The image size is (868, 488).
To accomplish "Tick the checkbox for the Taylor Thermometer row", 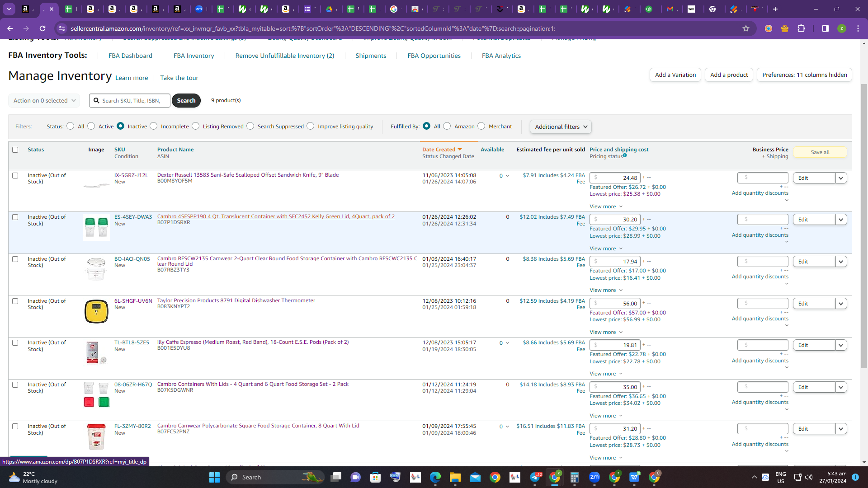I will pos(15,301).
